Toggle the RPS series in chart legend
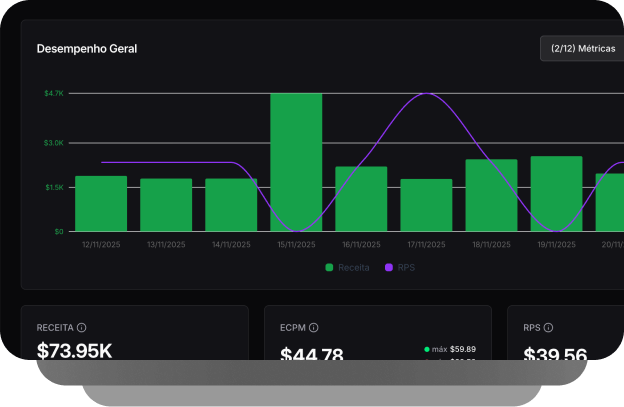Image resolution: width=624 pixels, height=407 pixels. pos(398,267)
